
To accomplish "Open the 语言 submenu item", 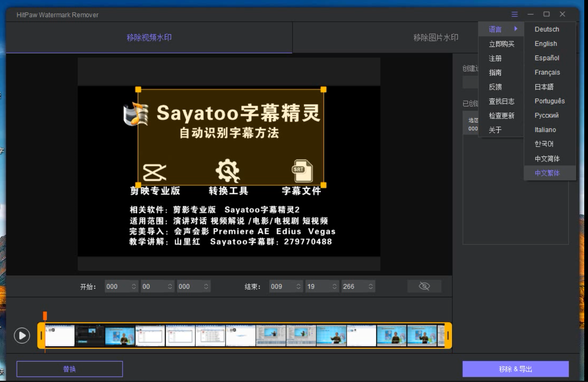I will pyautogui.click(x=501, y=29).
